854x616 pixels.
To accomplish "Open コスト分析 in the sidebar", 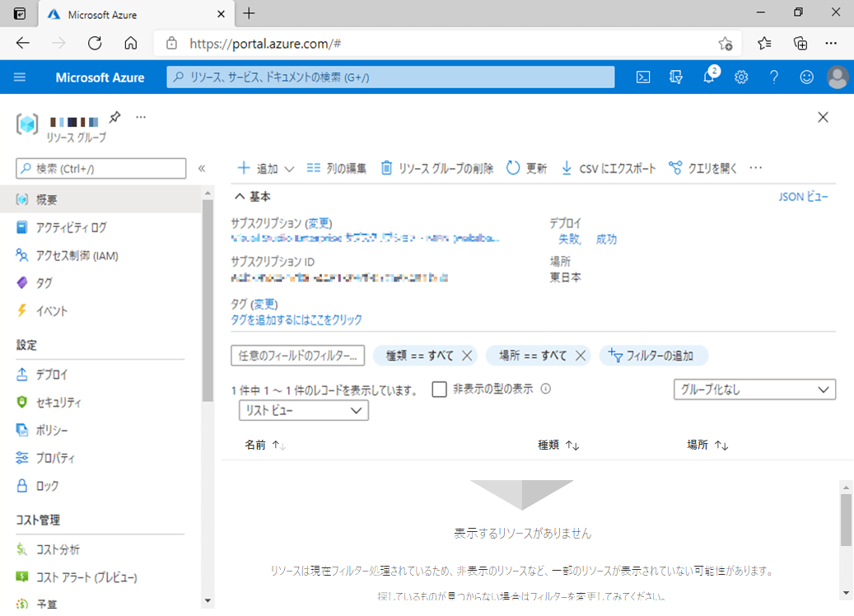I will 100,549.
